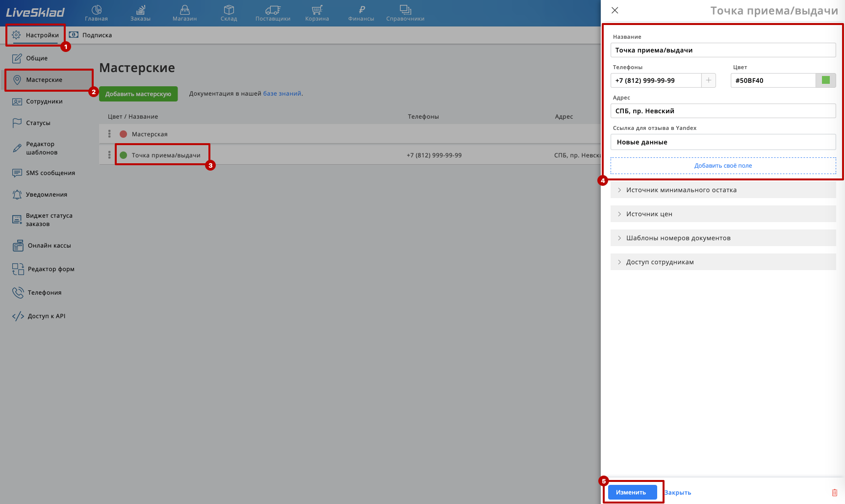845x504 pixels.
Task: Follow the базе знаний link
Action: pyautogui.click(x=282, y=94)
